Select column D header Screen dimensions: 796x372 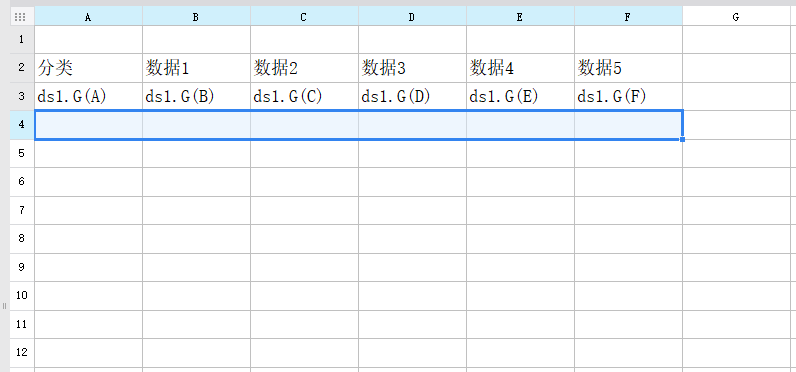(x=412, y=17)
